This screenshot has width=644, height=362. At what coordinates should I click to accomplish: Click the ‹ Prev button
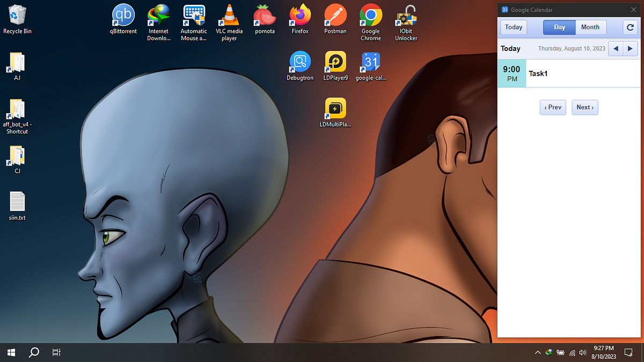pyautogui.click(x=553, y=107)
